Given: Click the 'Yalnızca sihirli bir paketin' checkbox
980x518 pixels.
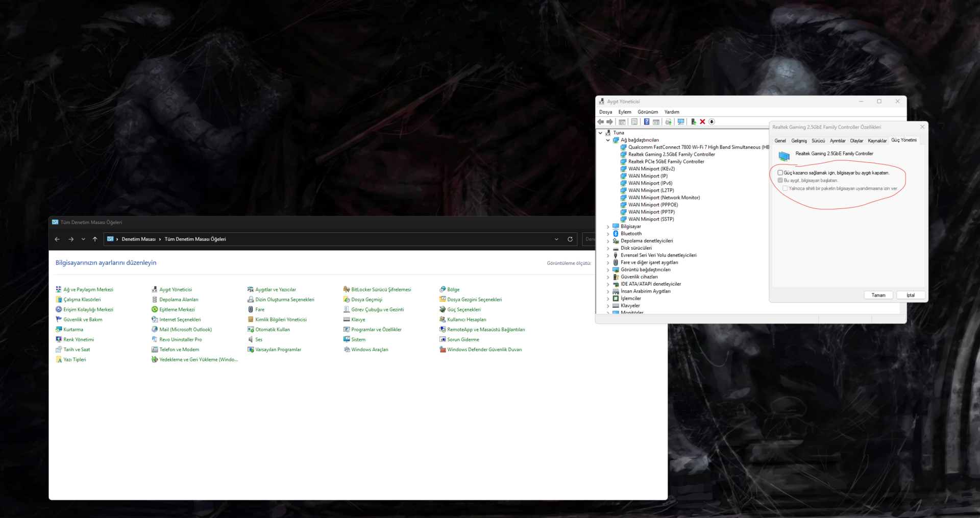Looking at the screenshot, I should (x=785, y=189).
